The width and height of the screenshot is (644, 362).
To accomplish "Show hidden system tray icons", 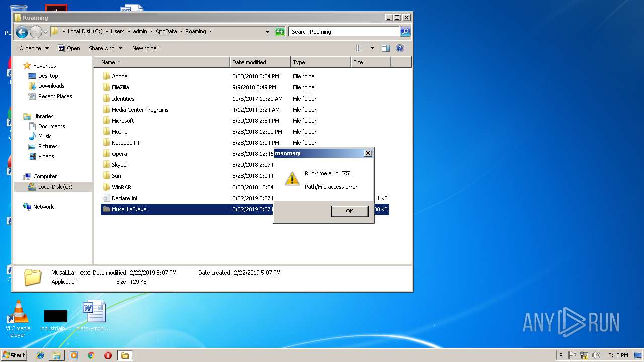I will tap(561, 355).
